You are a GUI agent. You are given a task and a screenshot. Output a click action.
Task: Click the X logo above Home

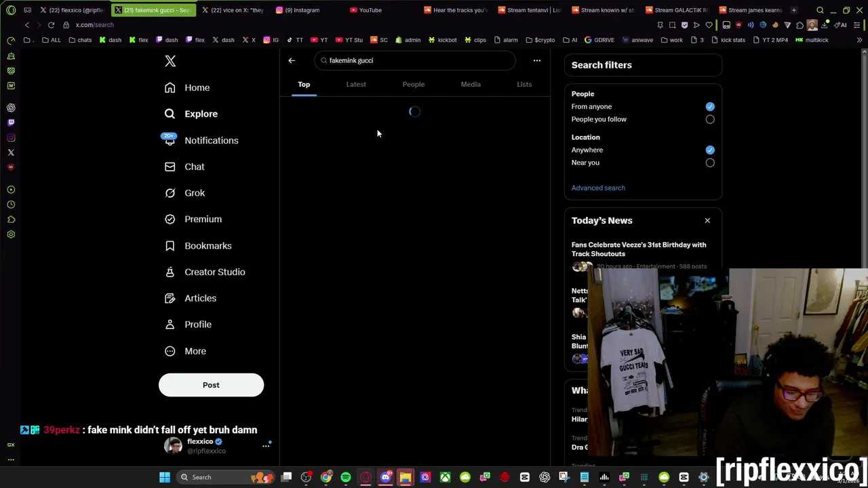[170, 61]
